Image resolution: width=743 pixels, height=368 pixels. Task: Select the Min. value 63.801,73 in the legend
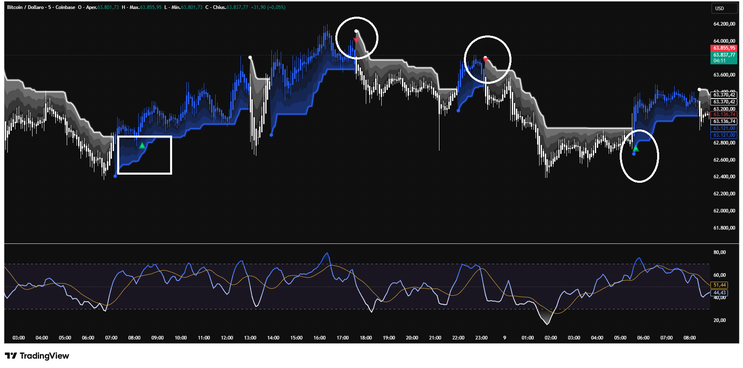[x=191, y=8]
